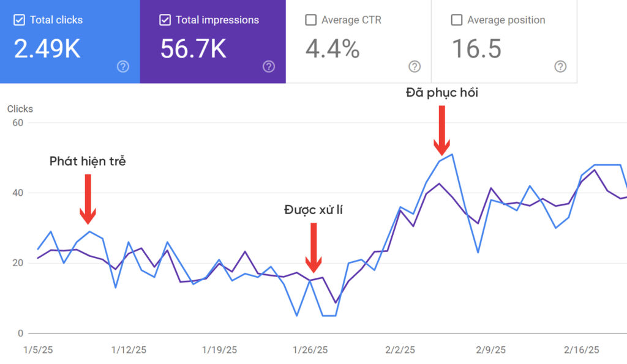Click the help icon on Total clicks card
The width and height of the screenshot is (627, 364).
point(123,67)
